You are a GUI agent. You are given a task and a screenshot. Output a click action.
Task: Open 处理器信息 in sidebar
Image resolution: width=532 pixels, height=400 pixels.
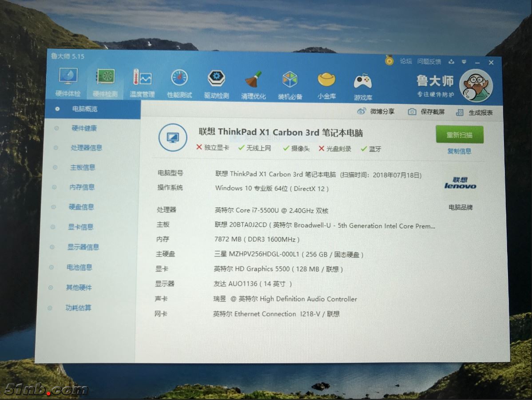tap(86, 147)
